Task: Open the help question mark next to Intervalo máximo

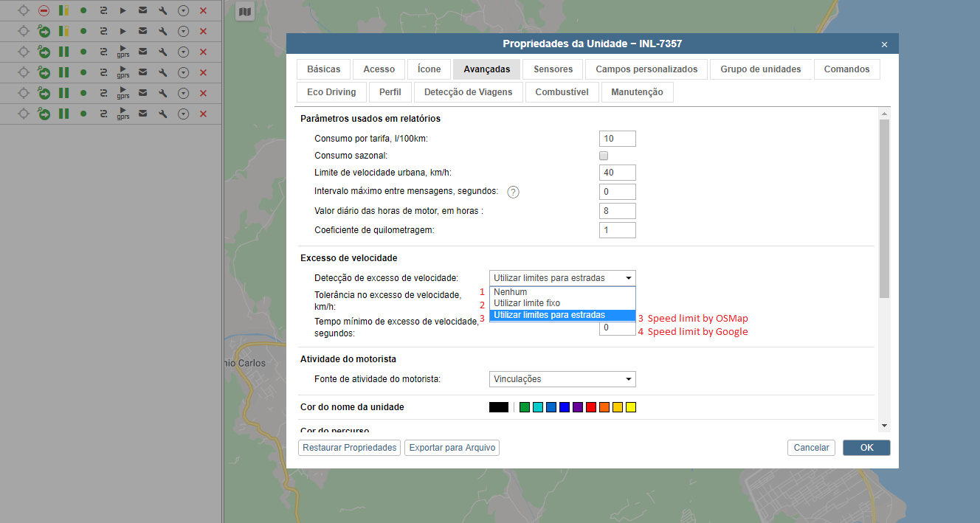Action: click(514, 192)
